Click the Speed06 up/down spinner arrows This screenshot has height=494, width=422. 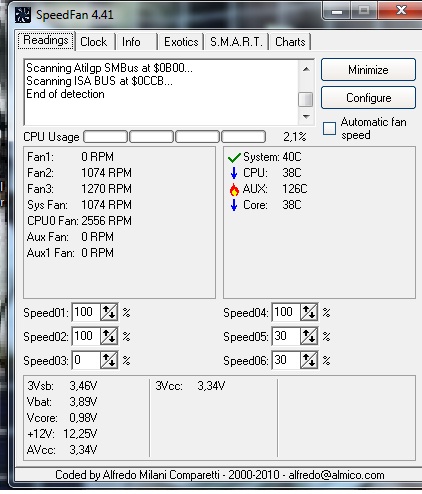(309, 360)
